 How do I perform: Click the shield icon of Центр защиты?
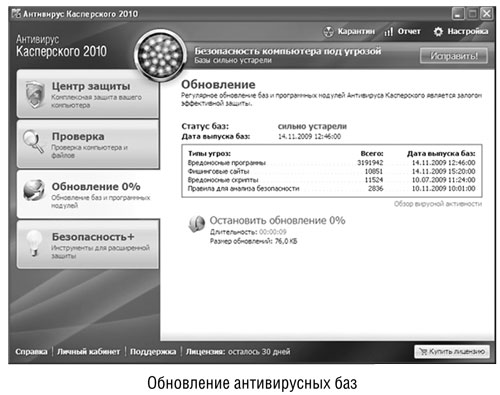tap(35, 95)
